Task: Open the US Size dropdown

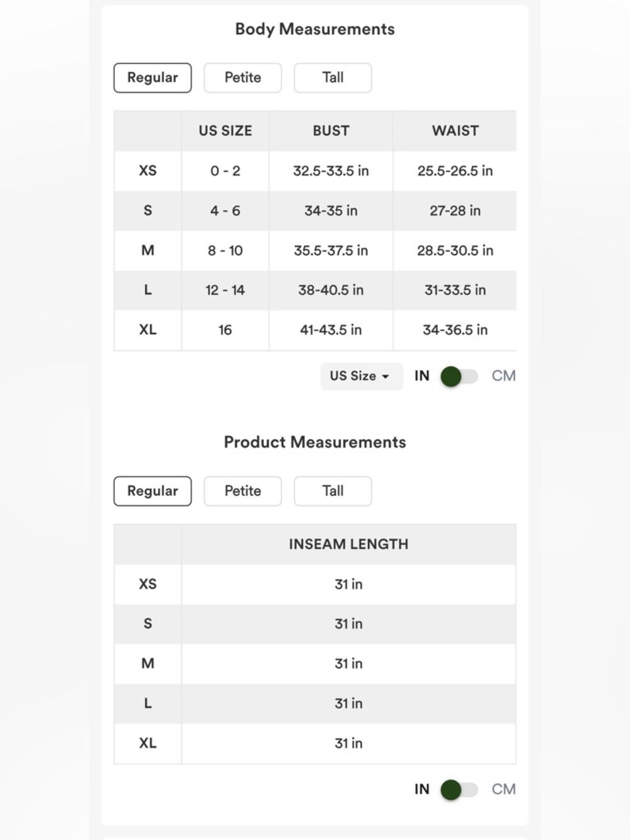Action: tap(362, 376)
